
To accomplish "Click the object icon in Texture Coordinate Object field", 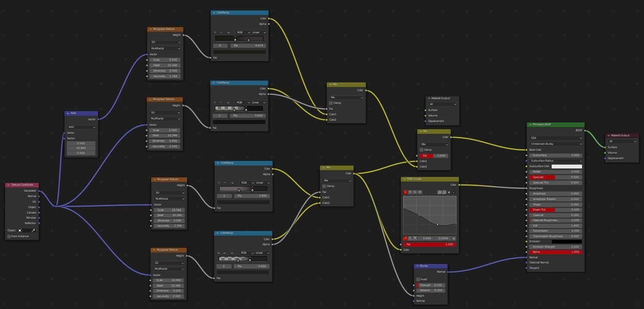I will [x=20, y=230].
